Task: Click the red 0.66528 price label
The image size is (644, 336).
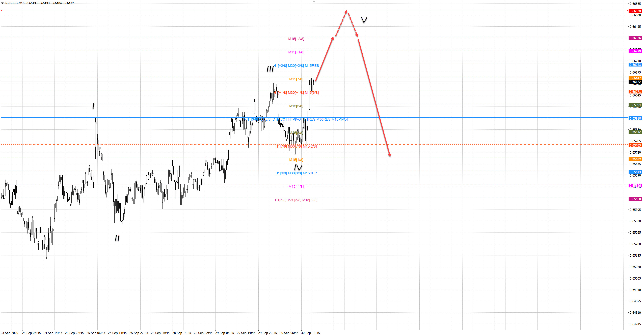Action: pyautogui.click(x=635, y=11)
